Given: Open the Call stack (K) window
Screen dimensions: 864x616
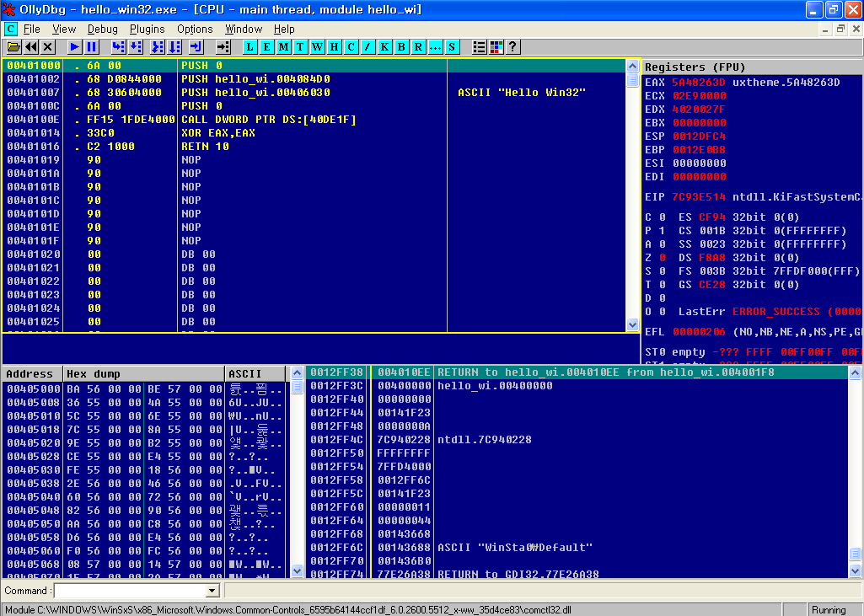Looking at the screenshot, I should pos(385,47).
